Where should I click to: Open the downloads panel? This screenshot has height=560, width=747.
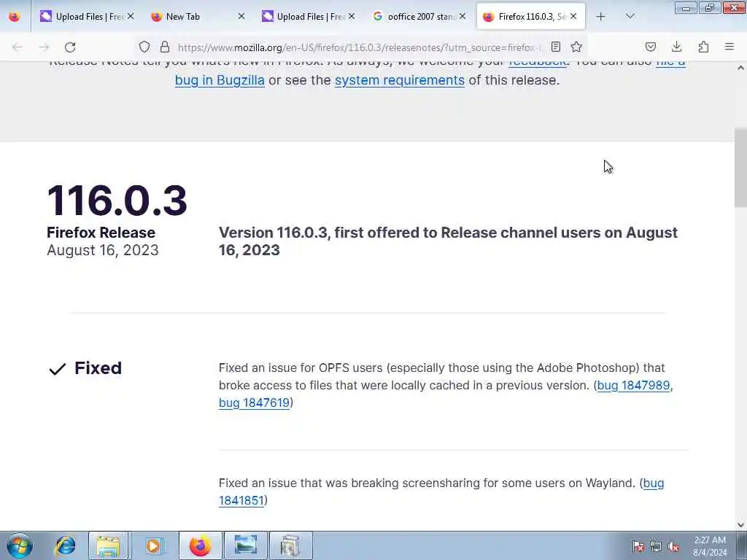click(x=676, y=47)
